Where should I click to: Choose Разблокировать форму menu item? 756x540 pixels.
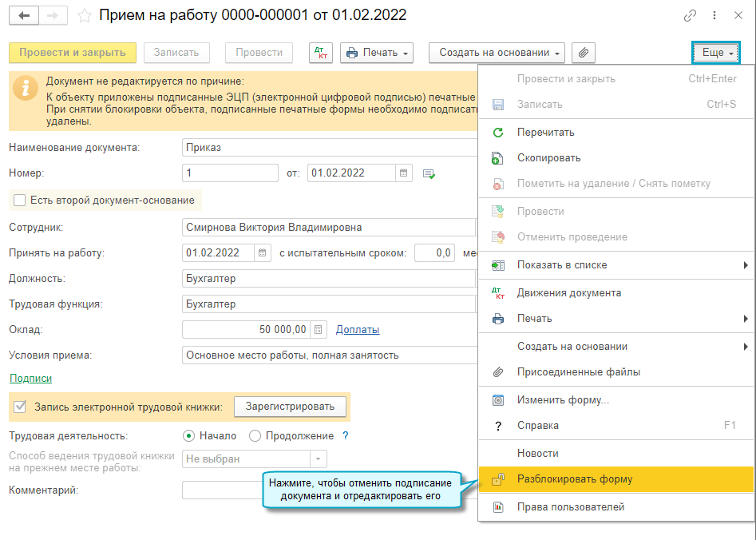(575, 479)
